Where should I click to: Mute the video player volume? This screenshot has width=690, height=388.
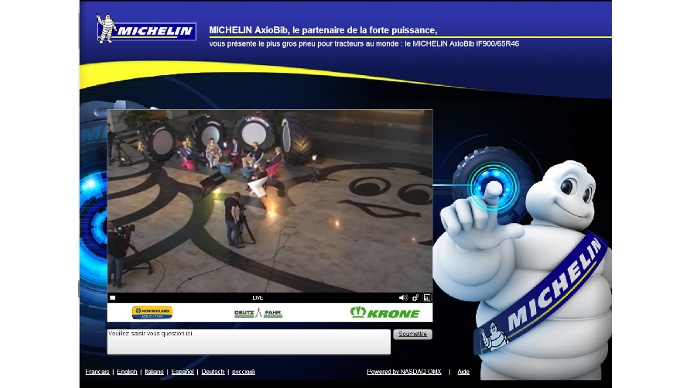click(x=403, y=298)
